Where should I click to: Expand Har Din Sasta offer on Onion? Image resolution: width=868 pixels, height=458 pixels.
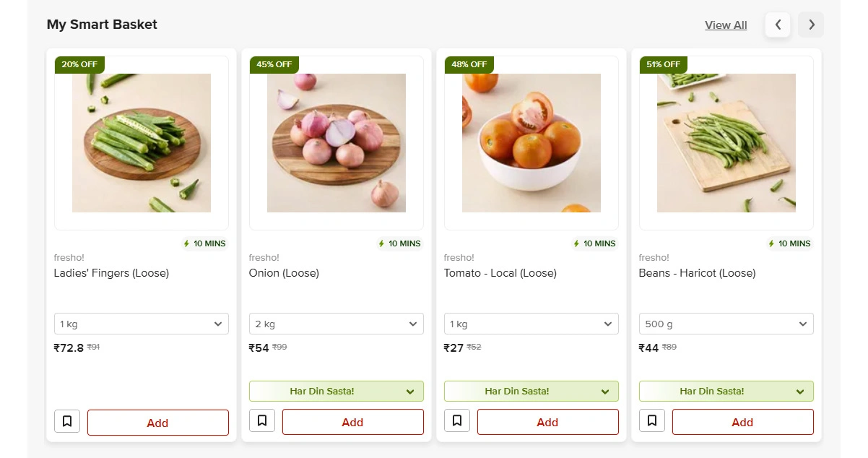coord(337,392)
